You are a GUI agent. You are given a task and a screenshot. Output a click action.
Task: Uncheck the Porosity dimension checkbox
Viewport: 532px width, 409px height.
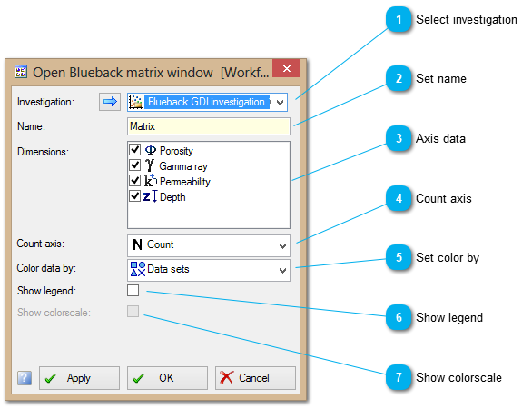[135, 149]
